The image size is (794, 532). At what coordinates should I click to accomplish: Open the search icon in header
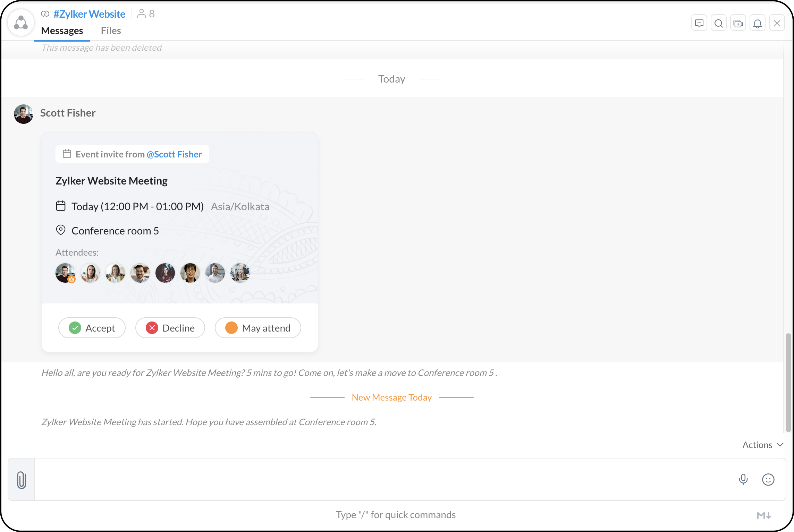719,23
